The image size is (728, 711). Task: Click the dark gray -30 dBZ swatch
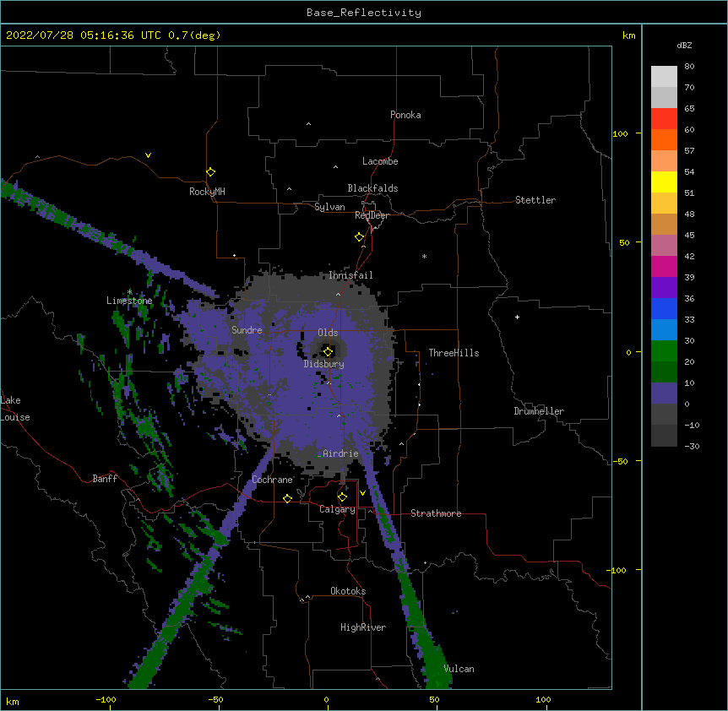pyautogui.click(x=664, y=436)
